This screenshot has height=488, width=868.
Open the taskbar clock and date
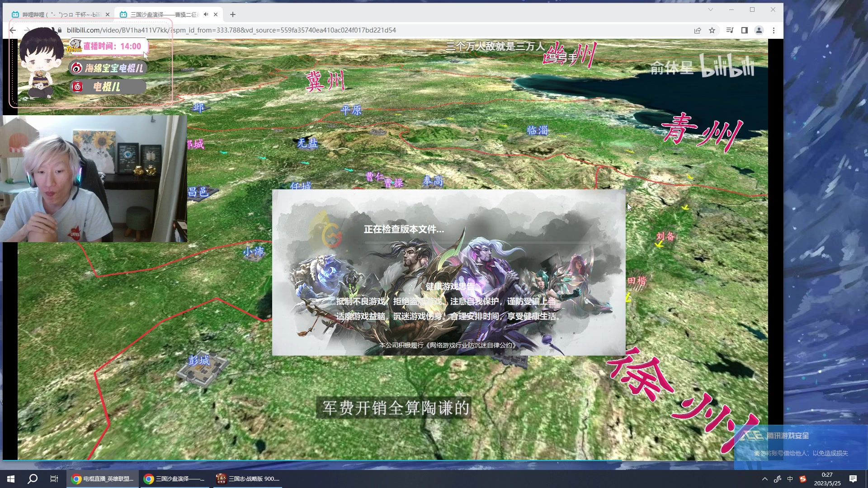pos(827,479)
